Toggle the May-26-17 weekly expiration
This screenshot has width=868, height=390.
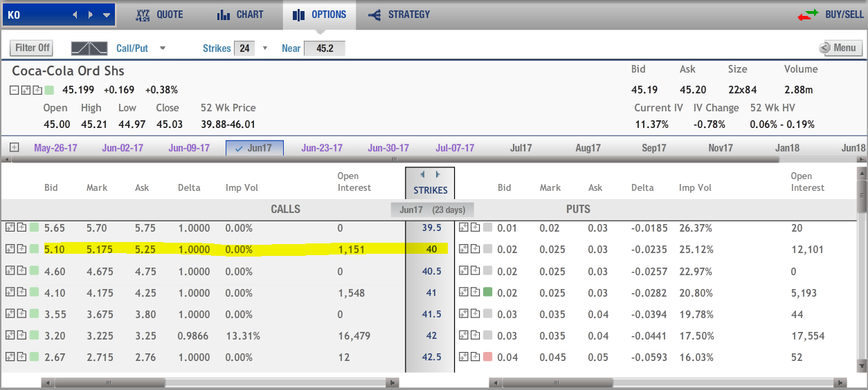tap(55, 148)
